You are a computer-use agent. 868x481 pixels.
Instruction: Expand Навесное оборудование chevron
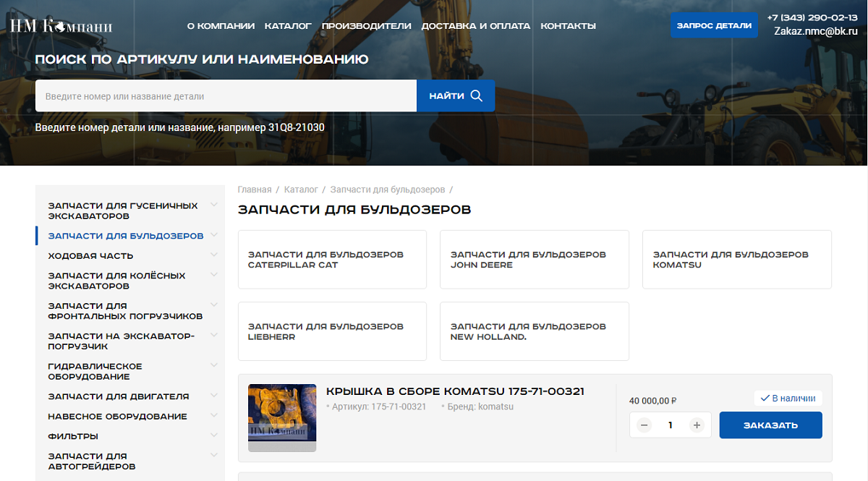214,415
